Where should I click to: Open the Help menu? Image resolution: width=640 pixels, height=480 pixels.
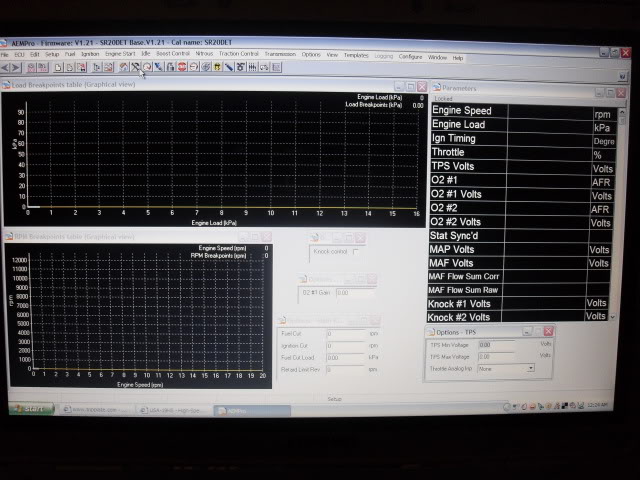tap(458, 58)
